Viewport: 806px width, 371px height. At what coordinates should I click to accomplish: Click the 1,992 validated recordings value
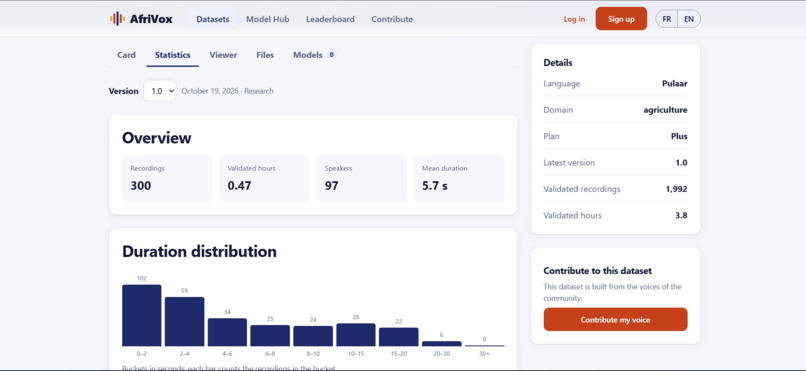[676, 189]
